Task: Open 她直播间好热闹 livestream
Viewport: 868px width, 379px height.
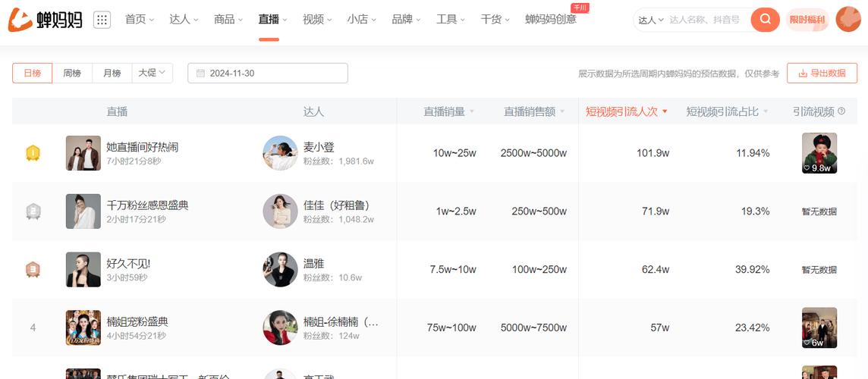Action: click(143, 147)
